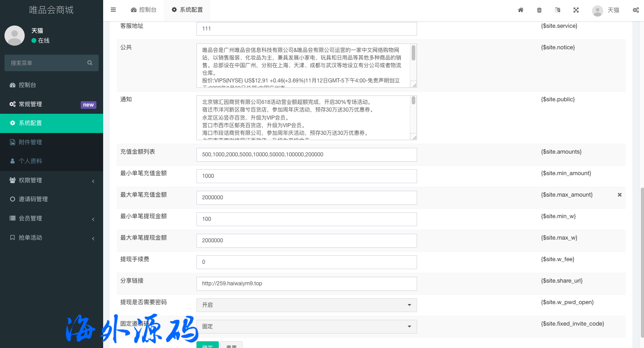
Task: Expand the 抢单活动 sidebar menu
Action: click(x=51, y=238)
